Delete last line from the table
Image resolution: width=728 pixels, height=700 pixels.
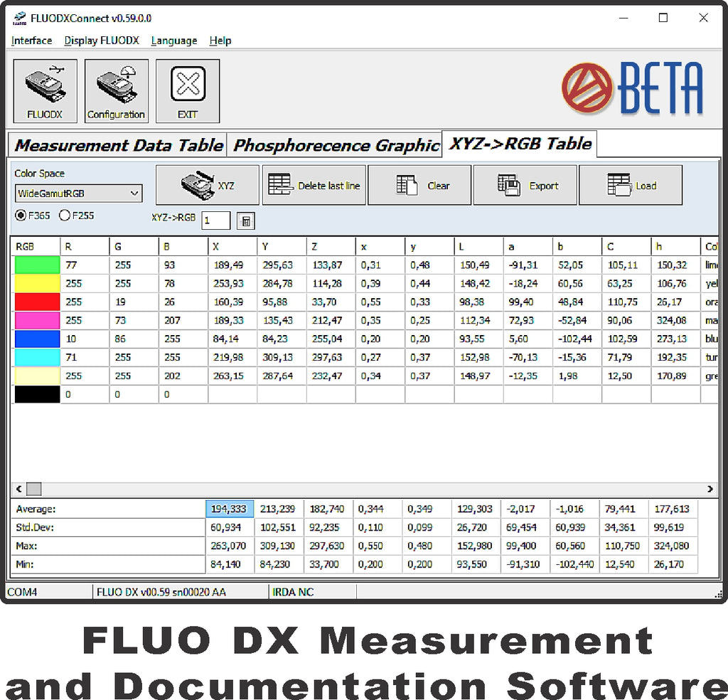click(314, 186)
